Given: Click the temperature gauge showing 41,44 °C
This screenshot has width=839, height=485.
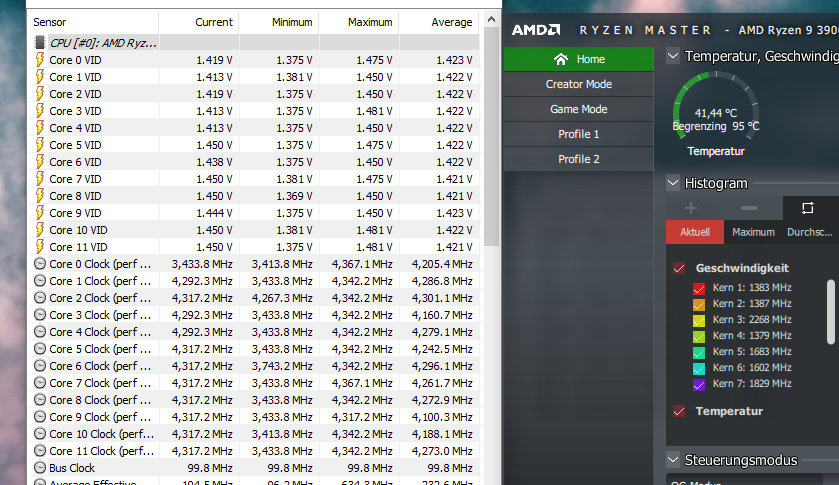Looking at the screenshot, I should 716,107.
